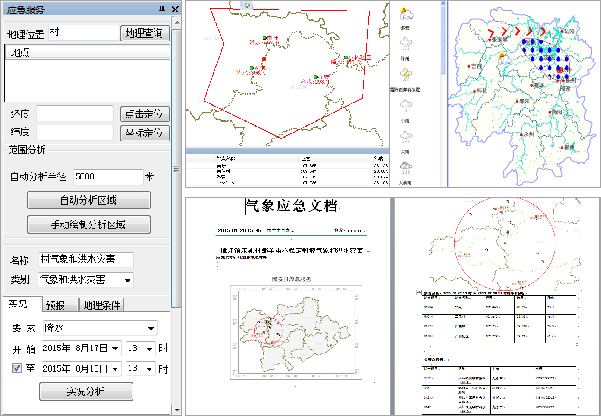Click the pin icon on 应急服务 panel
The image size is (601, 416).
click(162, 7)
